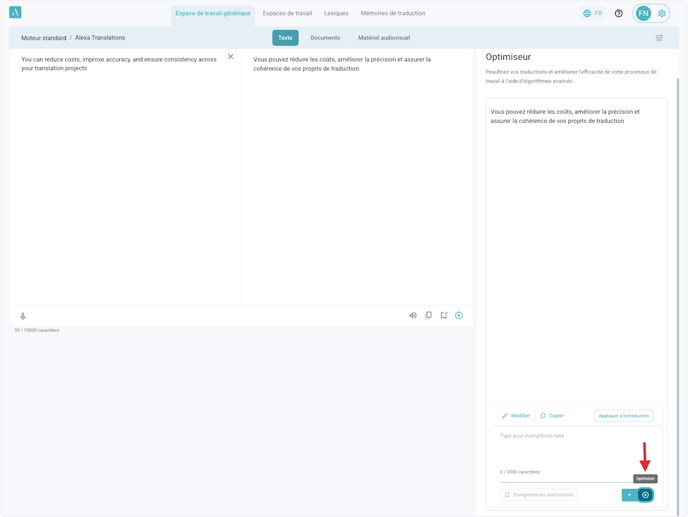Click the app logo in top-left
Screen dimensions: 688x517
[x=15, y=13]
